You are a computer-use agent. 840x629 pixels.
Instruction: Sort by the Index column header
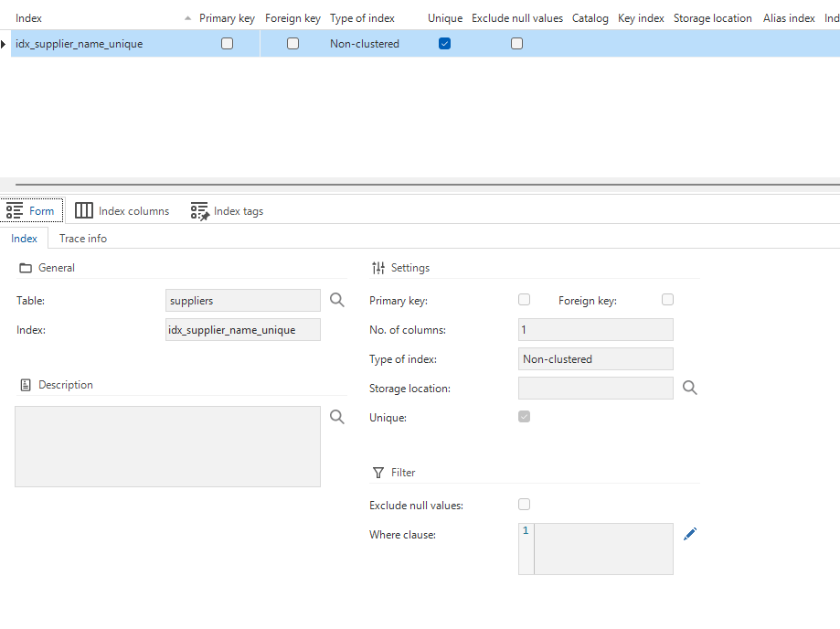pos(28,18)
